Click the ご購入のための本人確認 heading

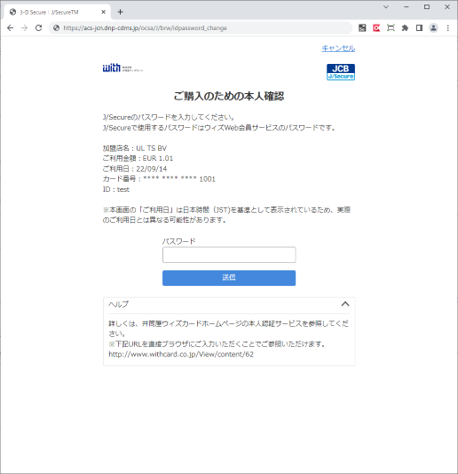[229, 96]
